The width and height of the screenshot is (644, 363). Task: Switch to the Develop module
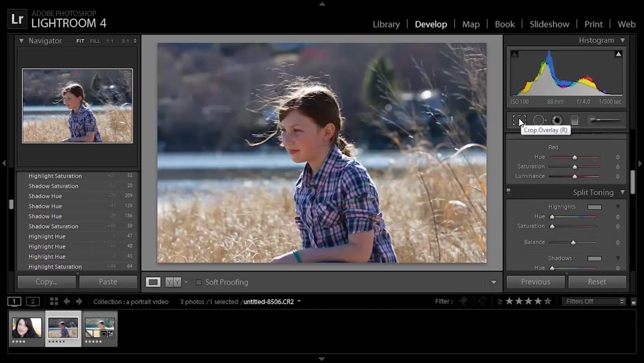click(431, 24)
